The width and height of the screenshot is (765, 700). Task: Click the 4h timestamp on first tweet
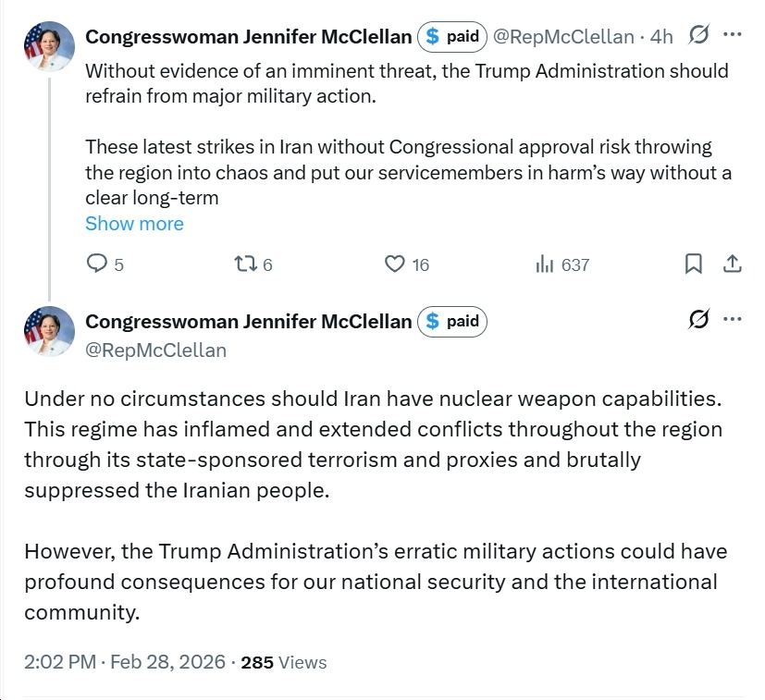pyautogui.click(x=661, y=37)
